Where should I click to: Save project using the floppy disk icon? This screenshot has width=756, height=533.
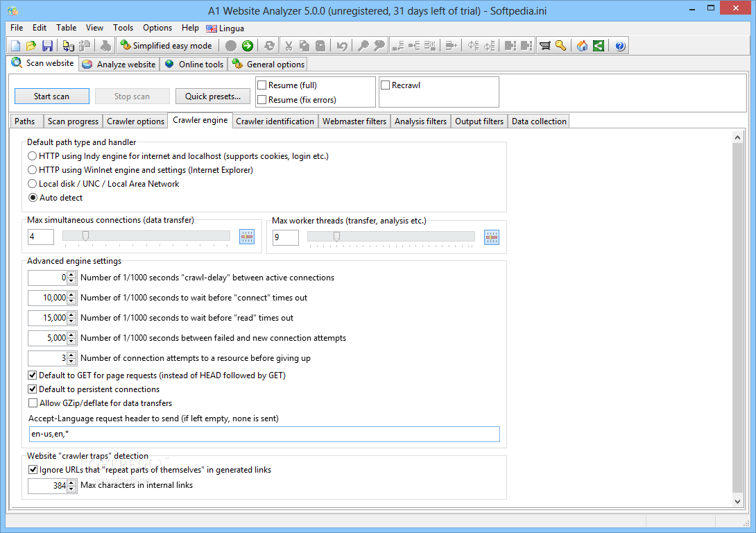47,46
